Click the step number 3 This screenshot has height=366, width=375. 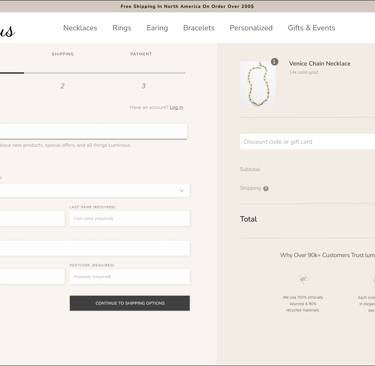(143, 86)
